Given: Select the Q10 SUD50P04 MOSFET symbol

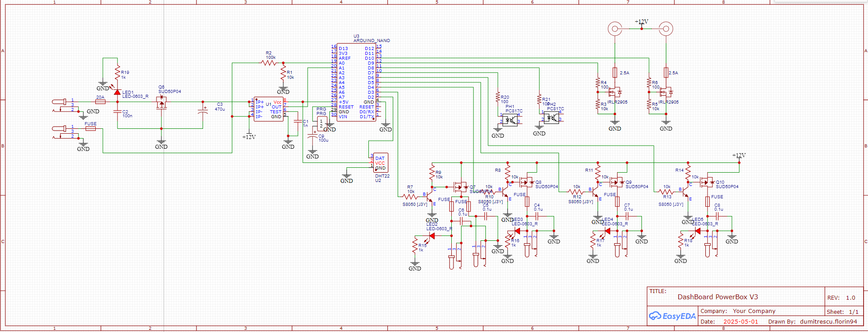Looking at the screenshot, I should (x=708, y=182).
